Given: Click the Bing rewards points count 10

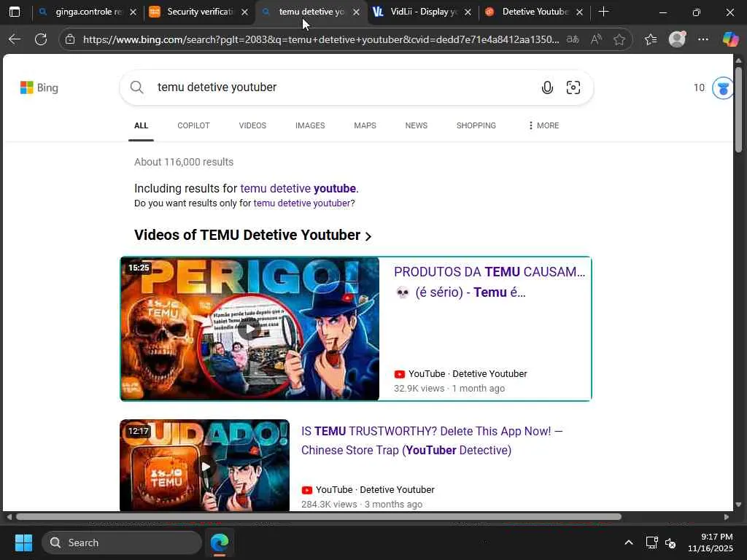Looking at the screenshot, I should (699, 87).
